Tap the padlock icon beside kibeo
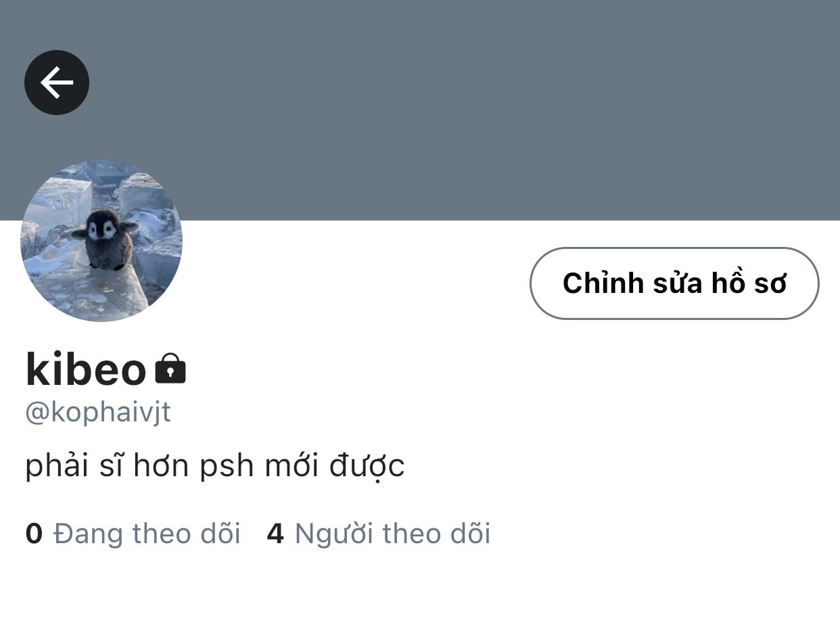840x623 pixels. (x=170, y=369)
